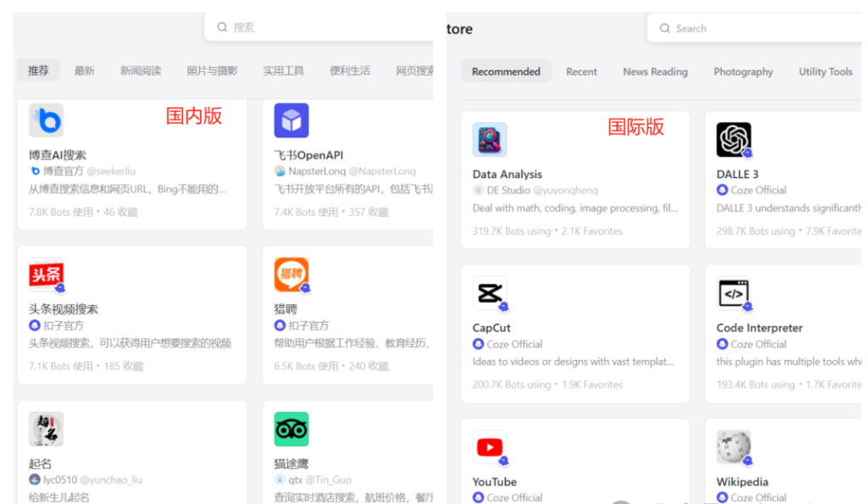The height and width of the screenshot is (504, 868).
Task: Open the YouTube play-button logo
Action: (x=489, y=447)
